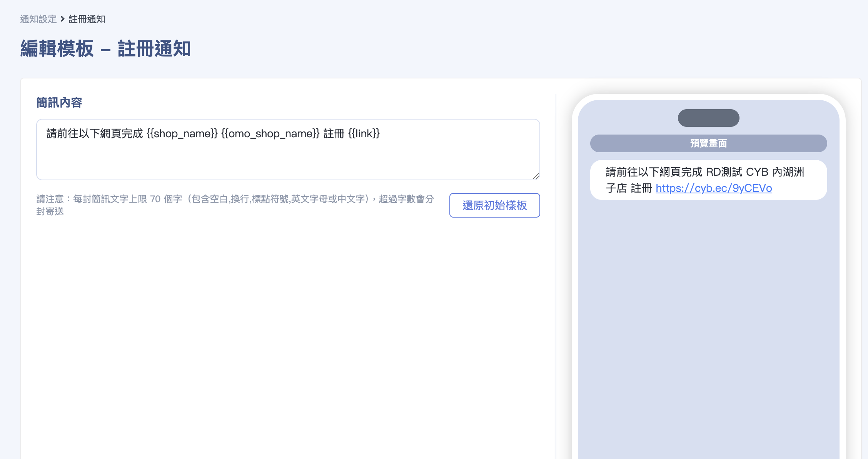The image size is (868, 459).
Task: Click the white editor card background
Action: [269, 308]
